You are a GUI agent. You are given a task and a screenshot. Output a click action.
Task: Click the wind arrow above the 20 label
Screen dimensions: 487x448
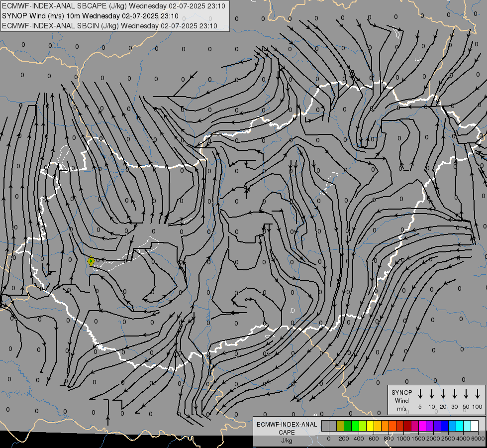tap(443, 394)
